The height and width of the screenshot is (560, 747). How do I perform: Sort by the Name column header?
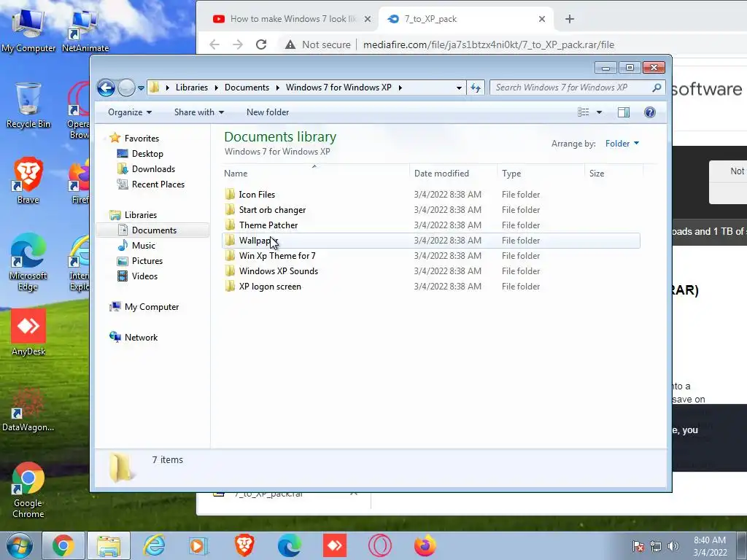coord(314,174)
